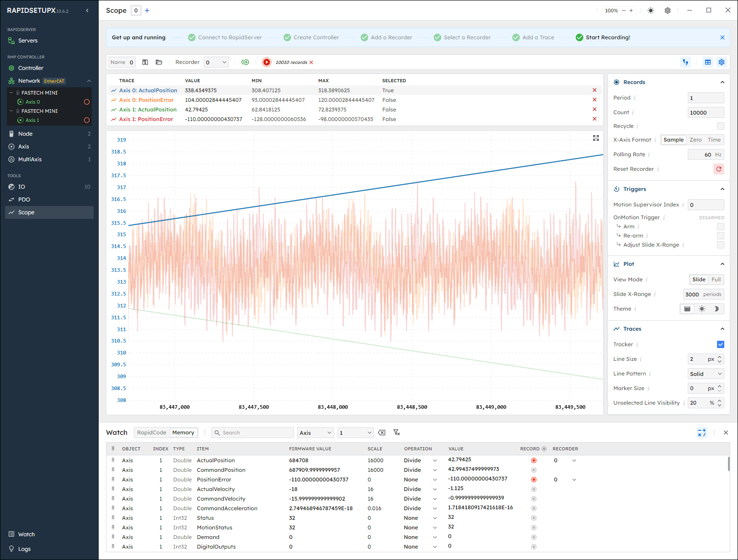Open the Axis object dropdown in Watch
The width and height of the screenshot is (738, 560).
point(316,433)
